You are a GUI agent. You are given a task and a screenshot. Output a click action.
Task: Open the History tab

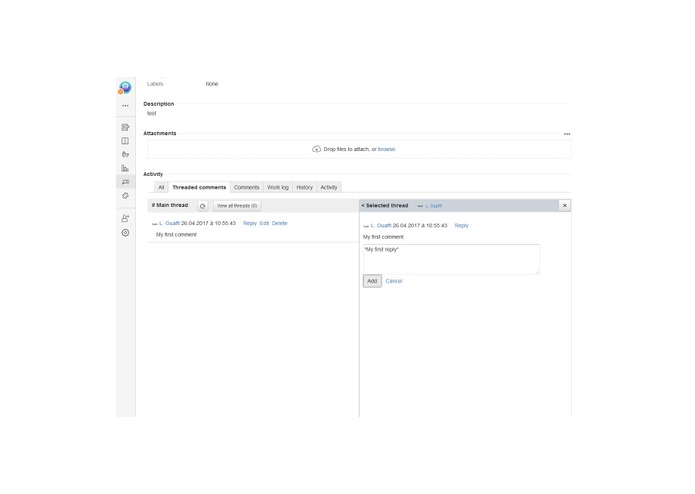[x=305, y=187]
